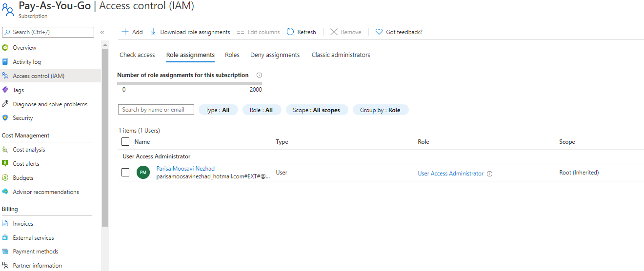644x271 pixels.
Task: Focus the Search by name or email field
Action: pyautogui.click(x=156, y=110)
